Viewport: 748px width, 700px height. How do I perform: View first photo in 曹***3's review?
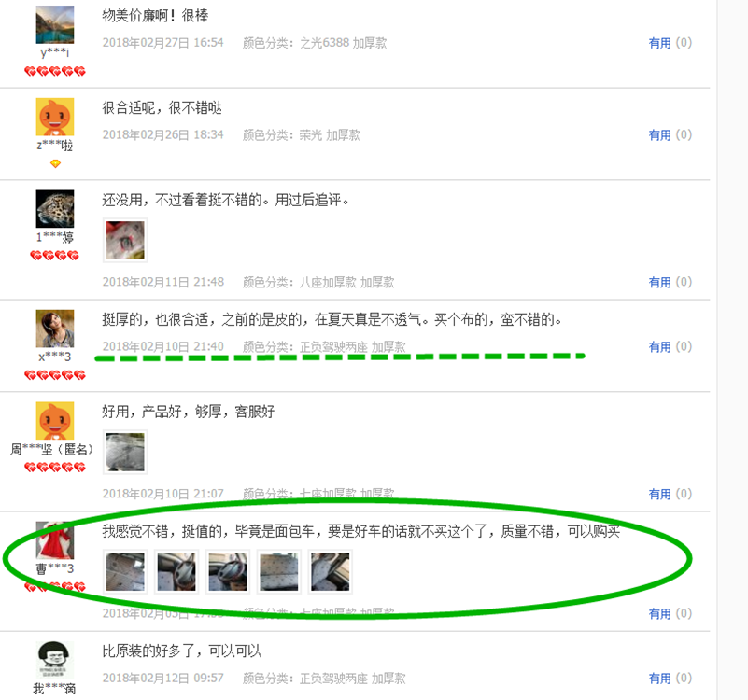tap(125, 572)
